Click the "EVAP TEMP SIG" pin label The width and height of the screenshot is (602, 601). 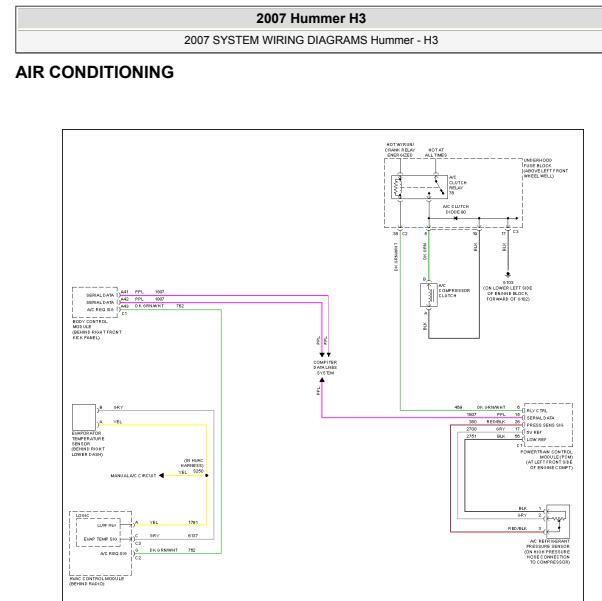point(100,539)
